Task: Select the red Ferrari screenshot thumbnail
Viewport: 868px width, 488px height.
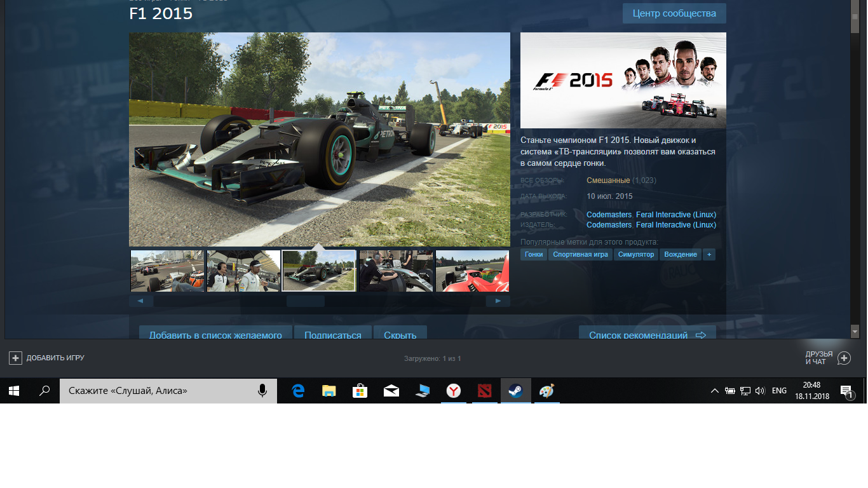Action: [x=472, y=271]
